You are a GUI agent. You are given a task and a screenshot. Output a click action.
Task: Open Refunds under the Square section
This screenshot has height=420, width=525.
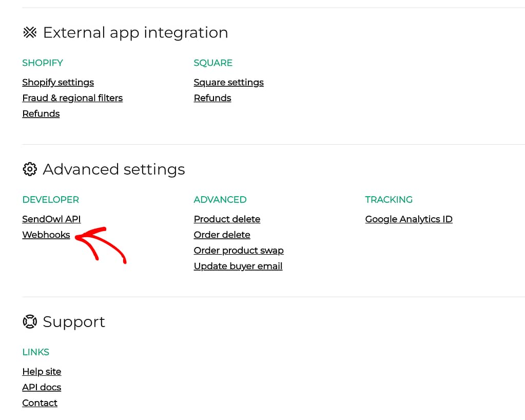(212, 98)
